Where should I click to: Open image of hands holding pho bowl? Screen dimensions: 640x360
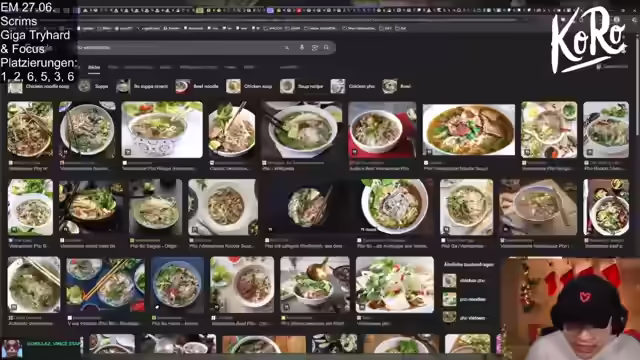point(538,207)
